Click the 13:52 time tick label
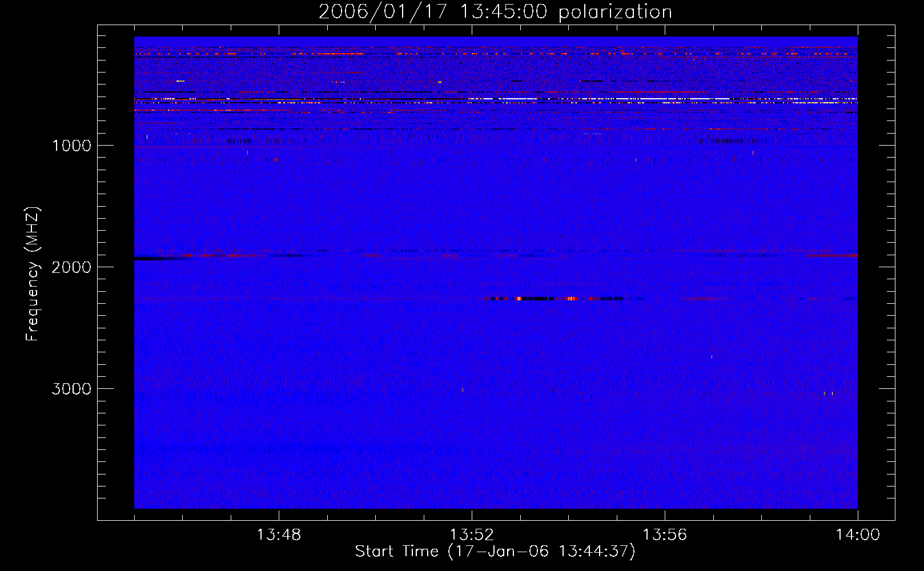 click(x=472, y=535)
